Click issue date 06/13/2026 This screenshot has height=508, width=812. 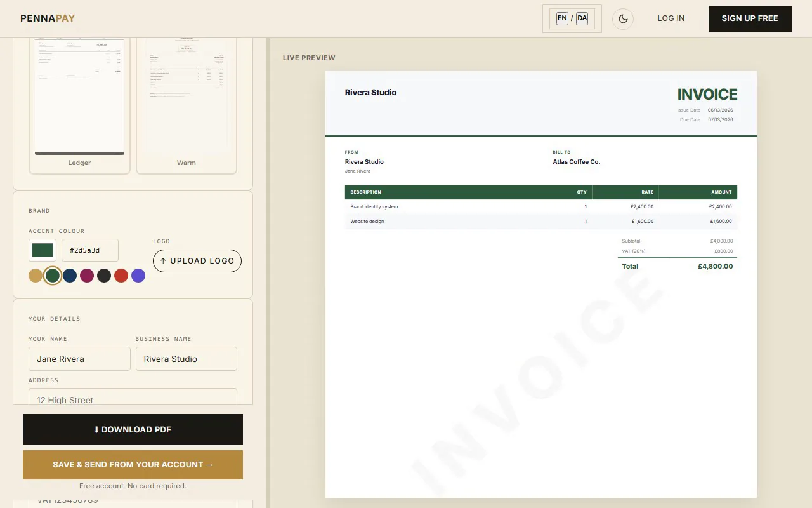(x=721, y=110)
